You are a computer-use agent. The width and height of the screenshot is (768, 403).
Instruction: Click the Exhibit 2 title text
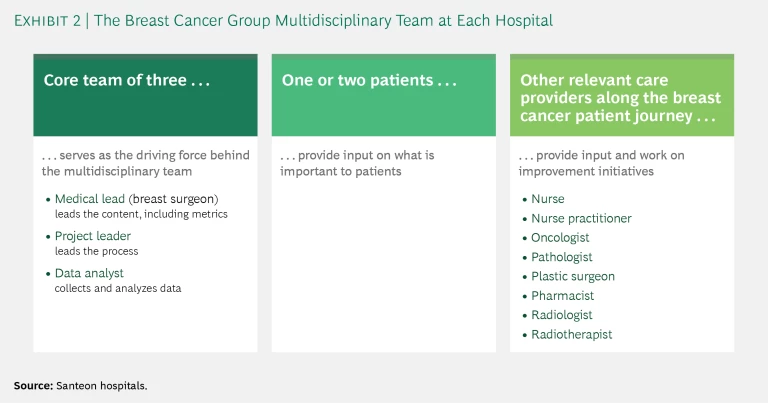click(283, 20)
